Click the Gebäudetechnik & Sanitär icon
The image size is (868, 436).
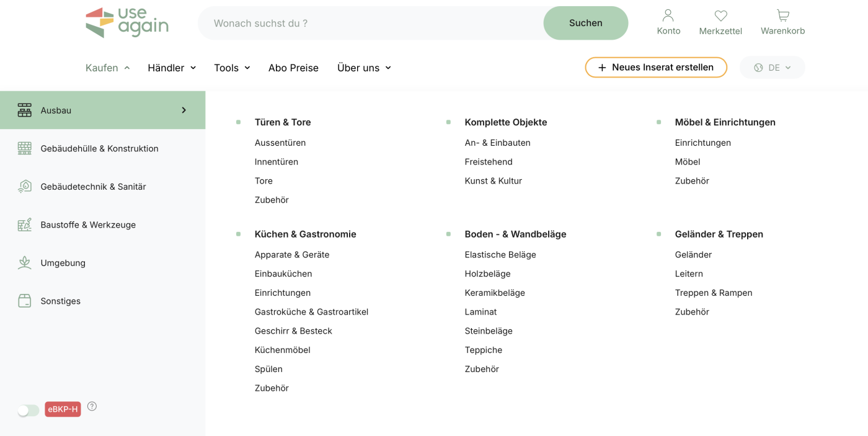(25, 187)
